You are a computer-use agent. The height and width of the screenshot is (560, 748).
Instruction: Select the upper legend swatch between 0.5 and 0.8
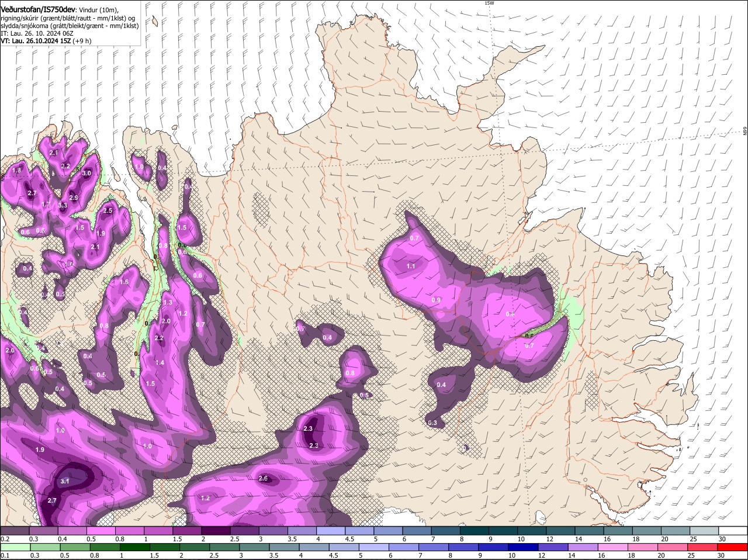tap(101, 531)
